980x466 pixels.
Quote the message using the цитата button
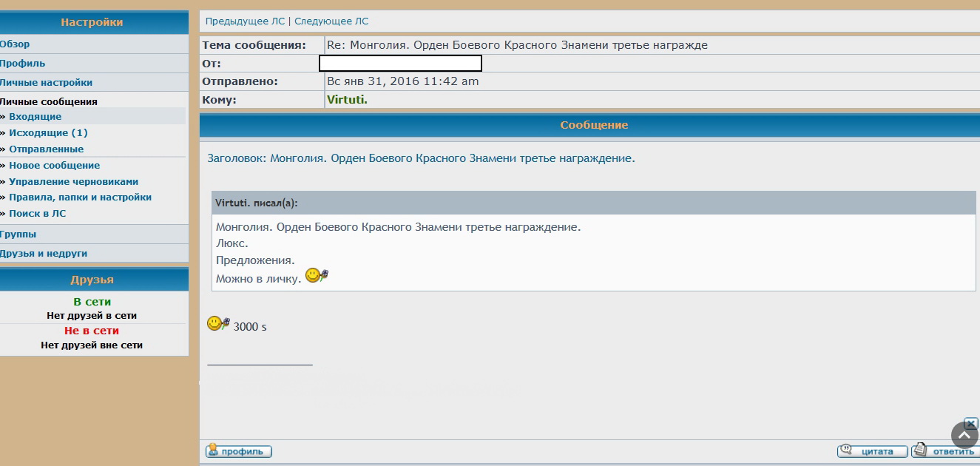[x=873, y=451]
